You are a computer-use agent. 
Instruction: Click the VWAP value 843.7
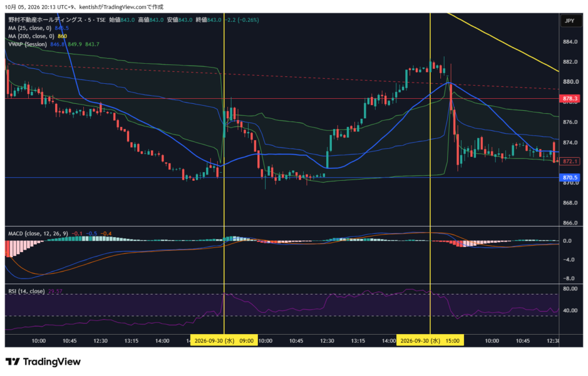(92, 44)
